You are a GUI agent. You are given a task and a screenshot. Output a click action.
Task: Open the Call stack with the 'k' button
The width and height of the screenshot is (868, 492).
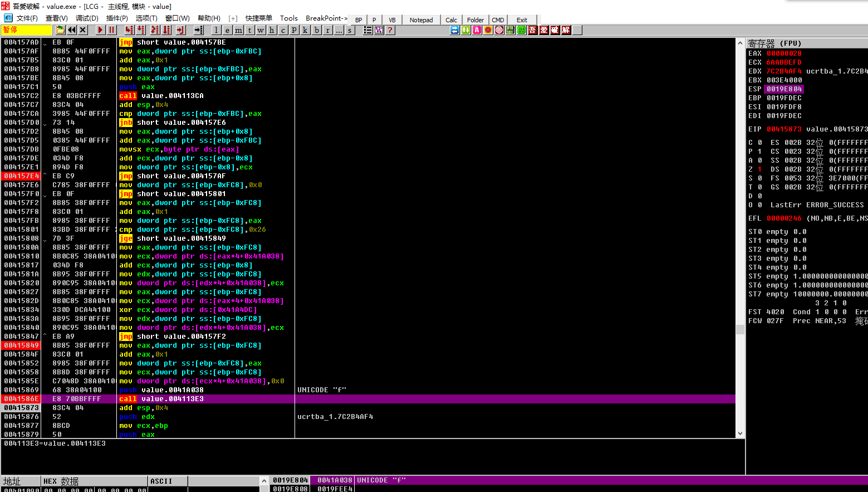pyautogui.click(x=305, y=30)
